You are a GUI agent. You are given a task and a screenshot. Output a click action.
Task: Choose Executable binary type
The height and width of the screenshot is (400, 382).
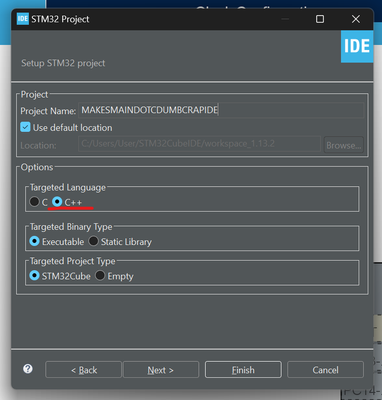click(34, 241)
